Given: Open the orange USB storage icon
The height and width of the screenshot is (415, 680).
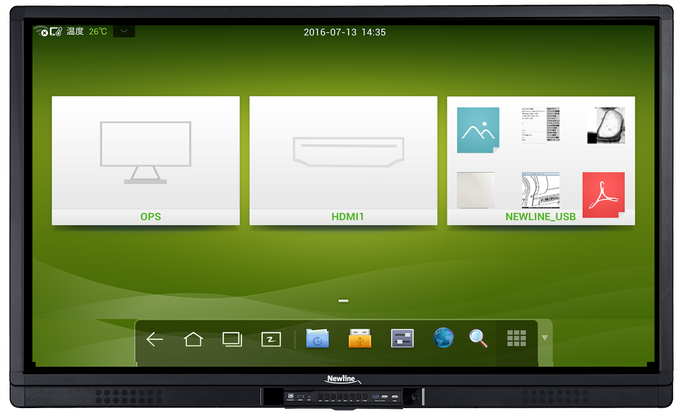Looking at the screenshot, I should [x=360, y=338].
